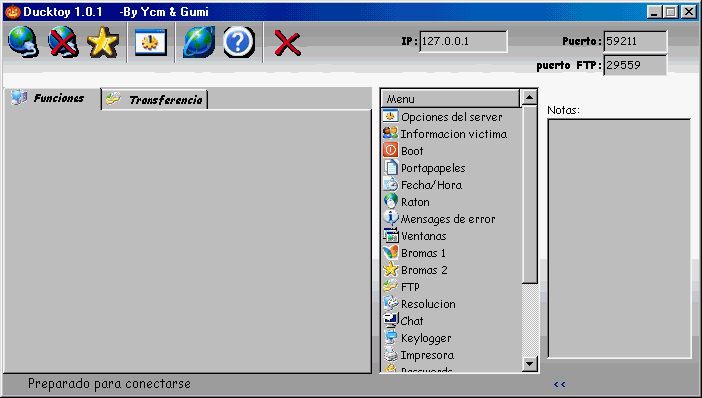Screen dimensions: 702x398
Task: Click the menu list scroll up arrow
Action: point(530,97)
